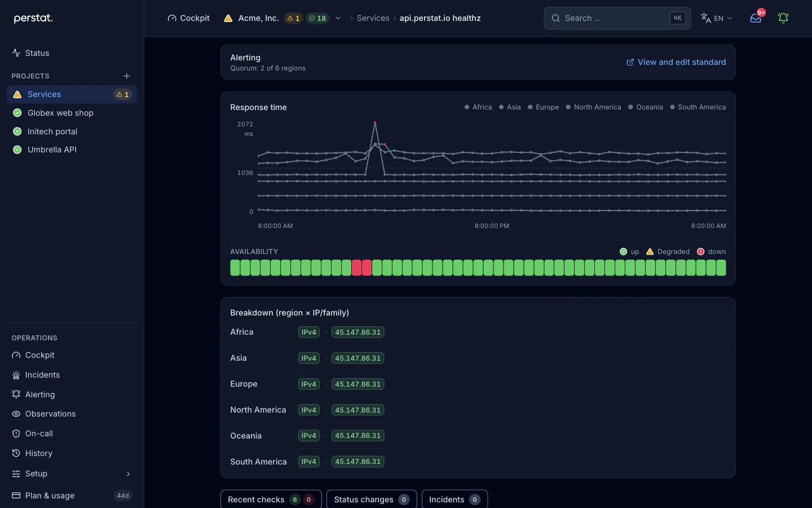
Task: Click IP 45.147.86.31 in North America row
Action: 358,410
